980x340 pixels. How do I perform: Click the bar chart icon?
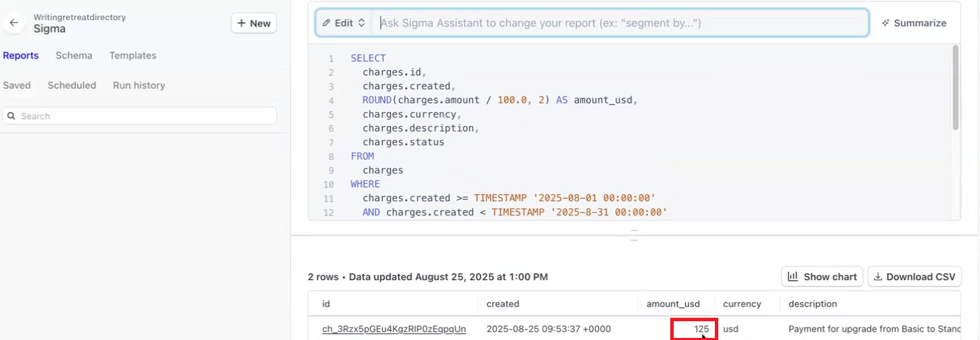pyautogui.click(x=793, y=277)
